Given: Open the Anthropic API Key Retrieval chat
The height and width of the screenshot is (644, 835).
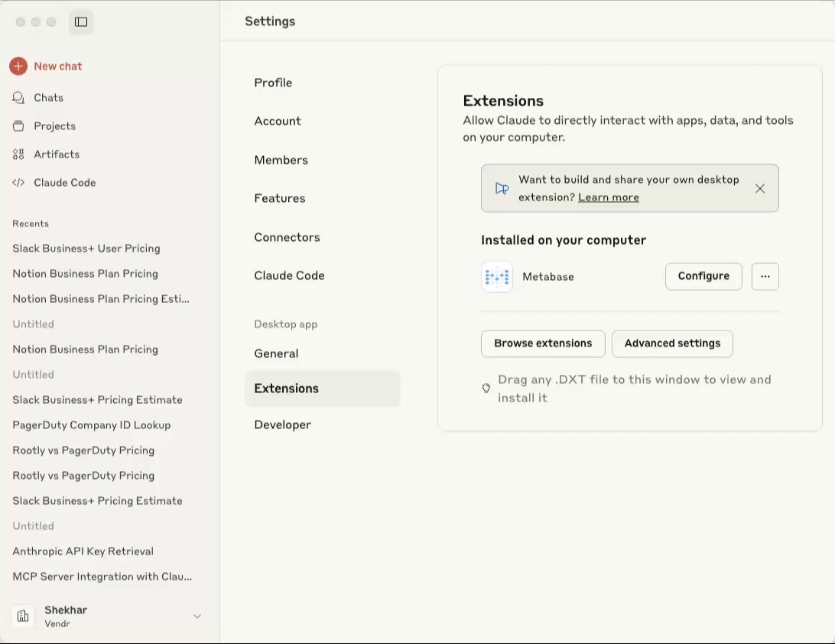Looking at the screenshot, I should point(83,551).
